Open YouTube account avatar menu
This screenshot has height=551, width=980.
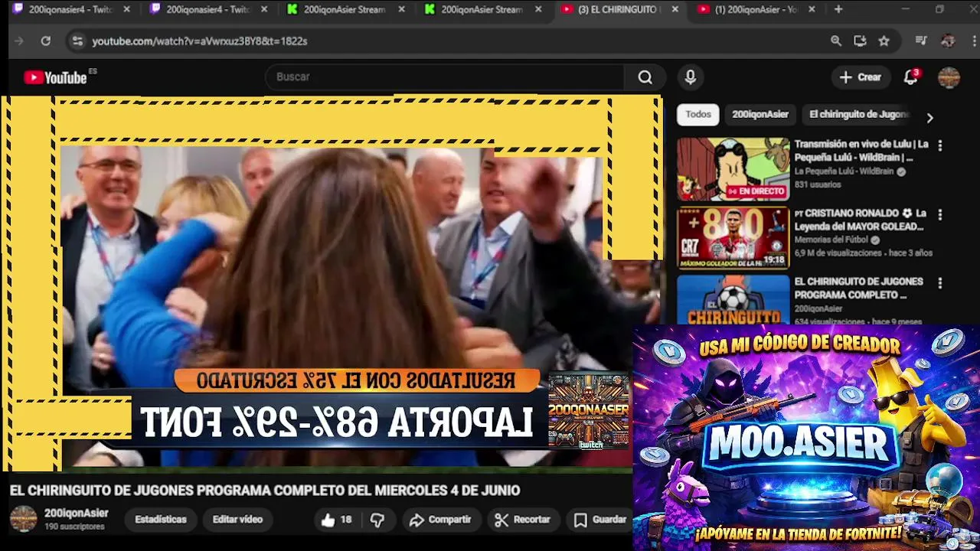click(949, 77)
